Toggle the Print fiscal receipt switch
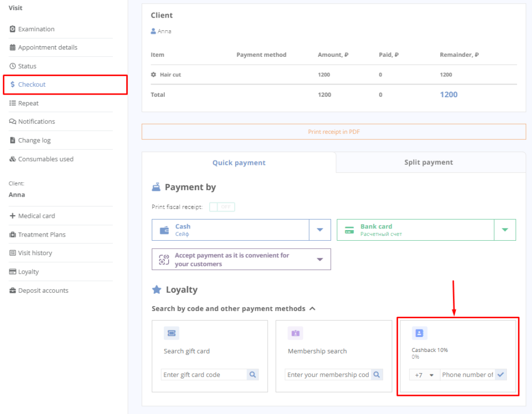The image size is (532, 414). click(222, 207)
